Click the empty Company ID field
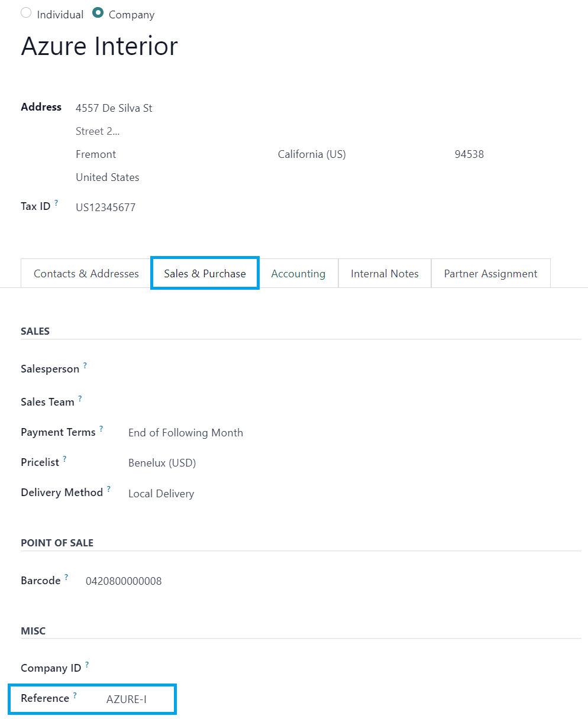The image size is (588, 719). [x=343, y=668]
